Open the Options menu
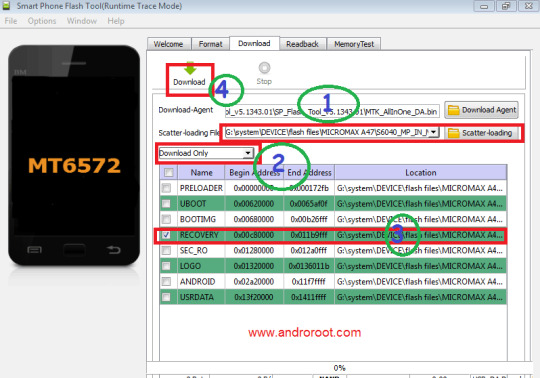540x378 pixels. click(42, 21)
